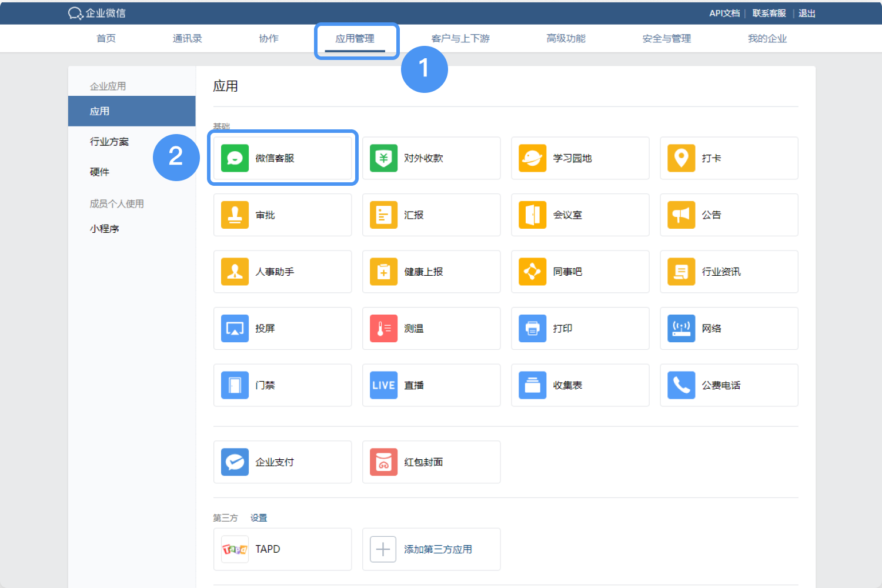882x588 pixels.
Task: Click the 会议室 label
Action: [567, 215]
